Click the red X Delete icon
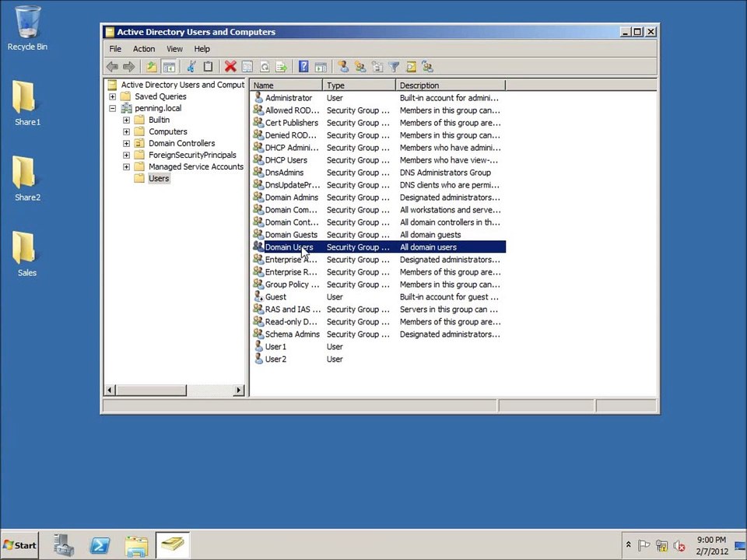The image size is (747, 560). [x=230, y=67]
